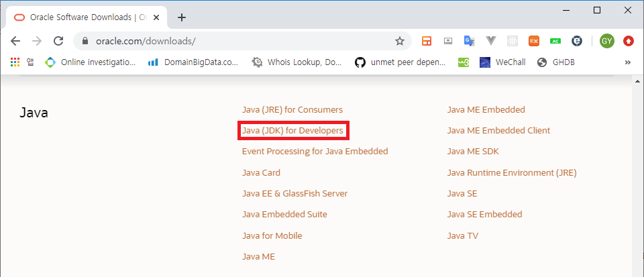Open the Whois Lookup bookmark

point(296,62)
